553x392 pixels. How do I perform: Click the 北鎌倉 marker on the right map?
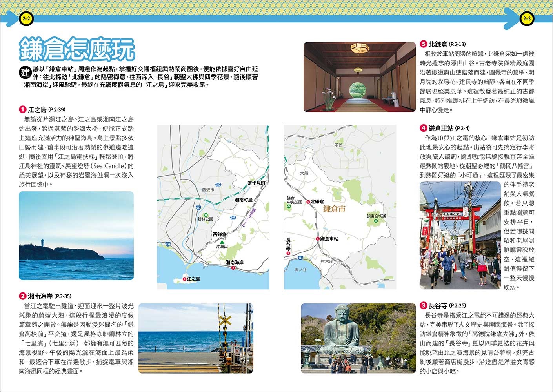[x=308, y=201]
